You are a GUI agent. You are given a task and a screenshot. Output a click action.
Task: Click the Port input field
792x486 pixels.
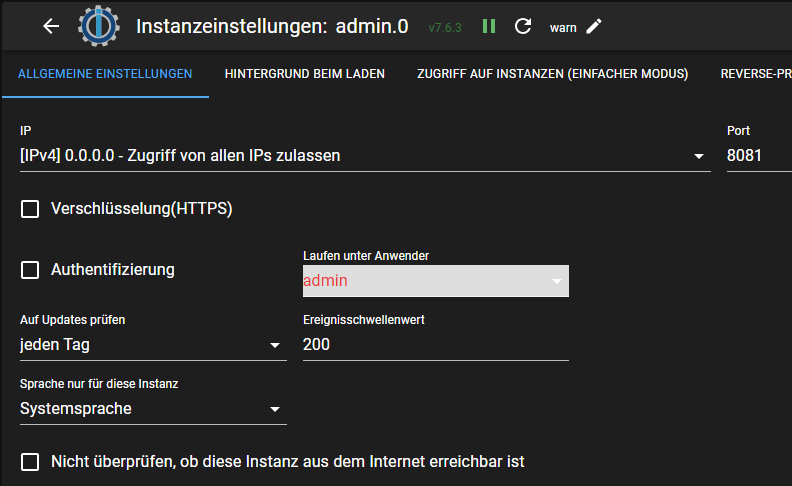coord(758,156)
